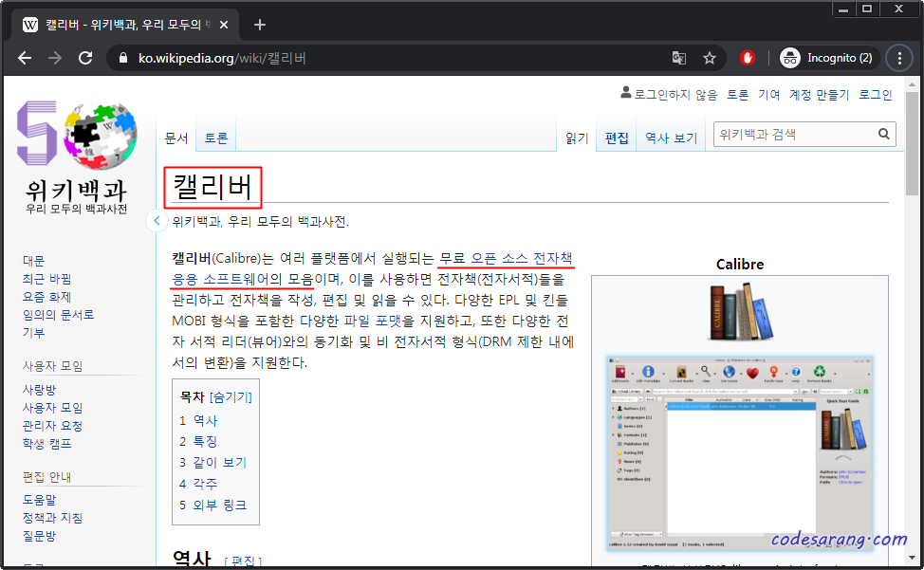Edit the 역사 section via 편집 link
Screen dimensions: 924x570
point(243,561)
